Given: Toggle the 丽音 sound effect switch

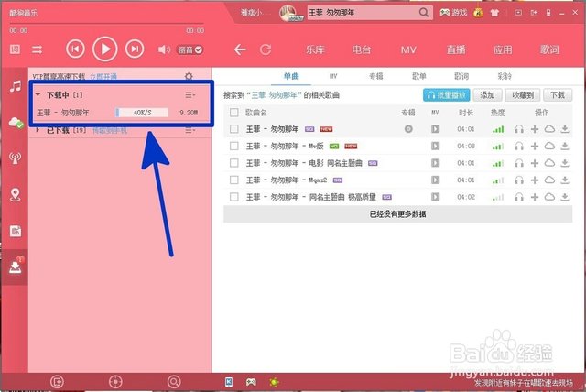Looking at the screenshot, I should click(x=190, y=49).
